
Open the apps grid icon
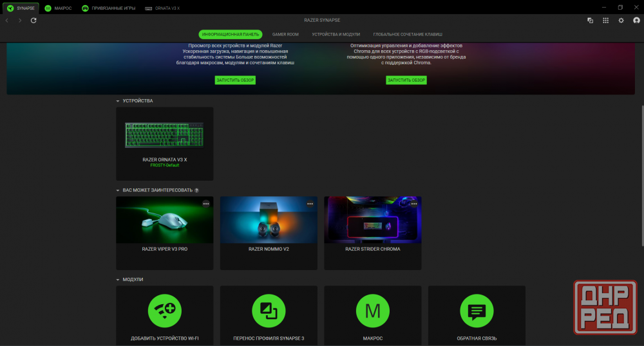tap(605, 21)
